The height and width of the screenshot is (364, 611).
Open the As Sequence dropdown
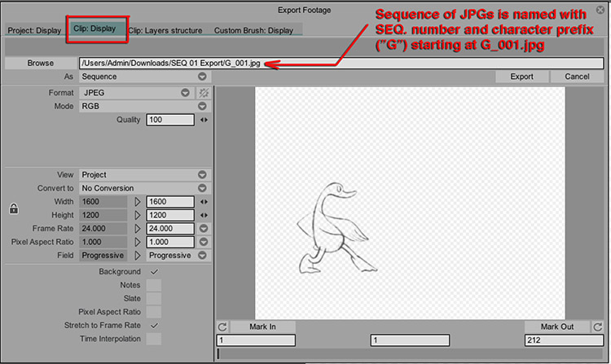(x=145, y=77)
